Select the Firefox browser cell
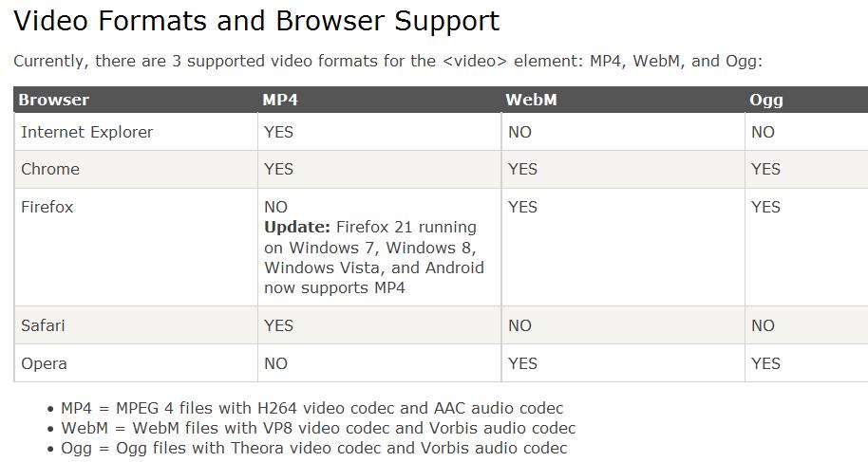 click(136, 248)
